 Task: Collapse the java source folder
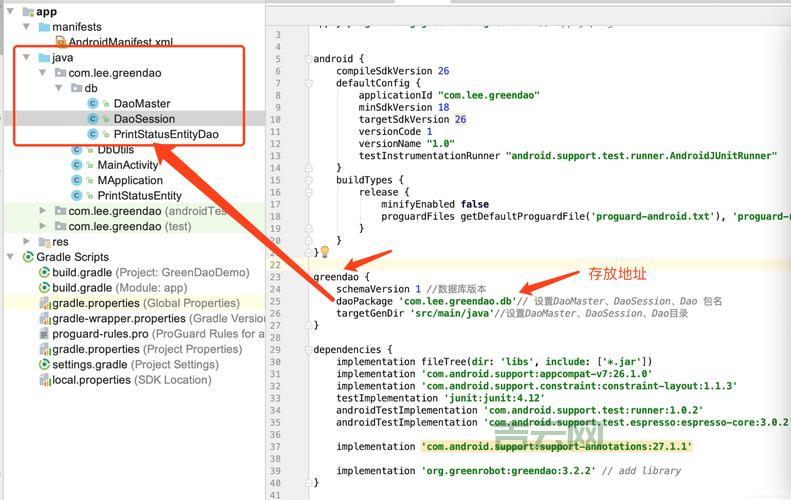point(27,58)
